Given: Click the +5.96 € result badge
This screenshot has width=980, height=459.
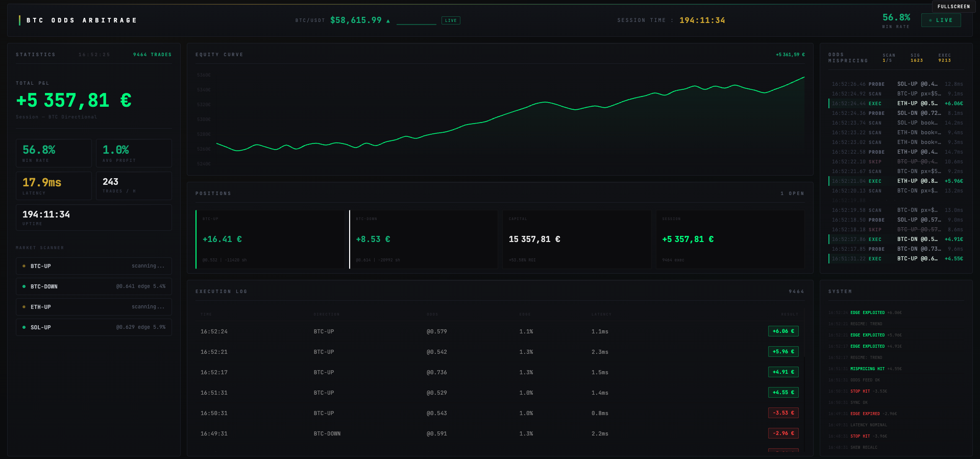Looking at the screenshot, I should coord(783,352).
